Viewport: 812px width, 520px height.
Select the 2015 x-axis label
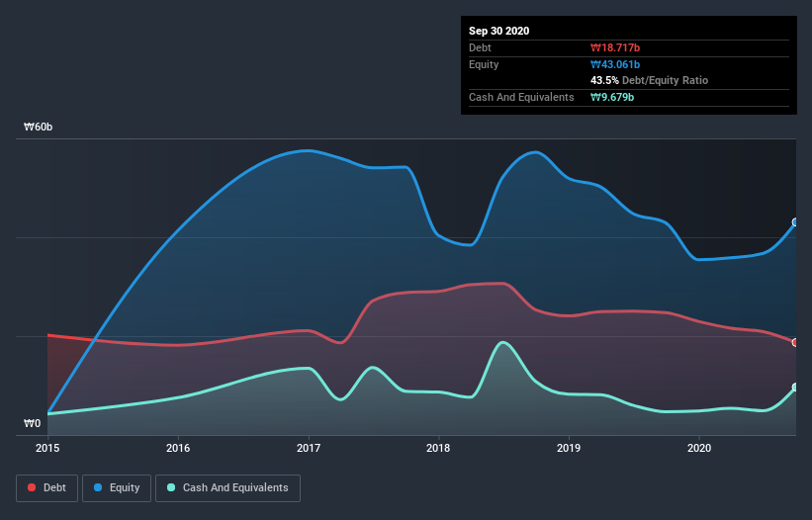(x=47, y=448)
